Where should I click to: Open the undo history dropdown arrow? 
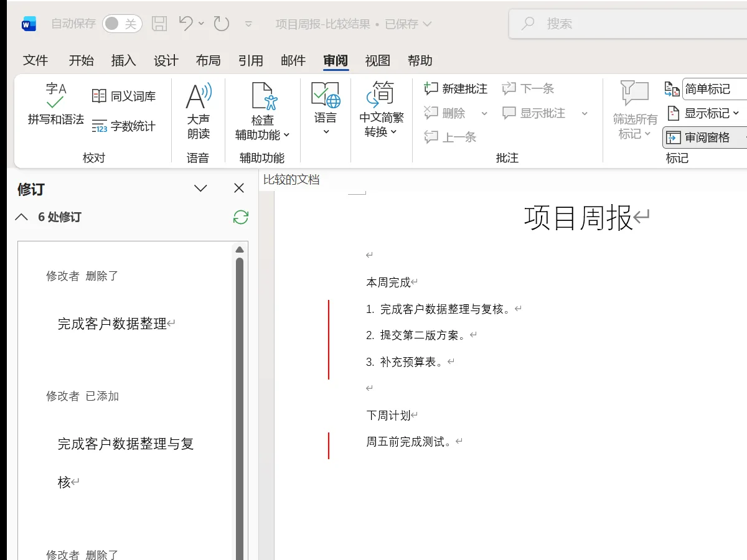[x=201, y=24]
